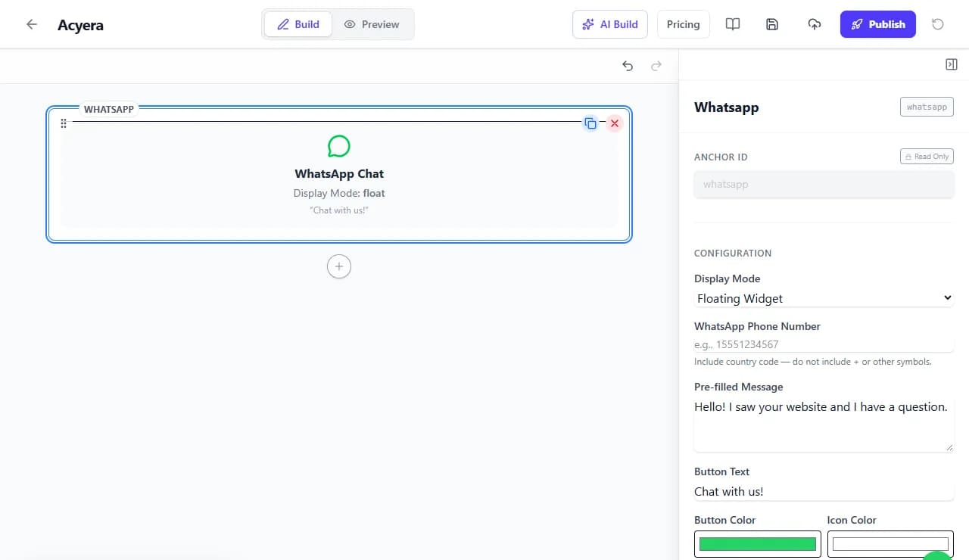Open the documentation book icon

tap(733, 24)
